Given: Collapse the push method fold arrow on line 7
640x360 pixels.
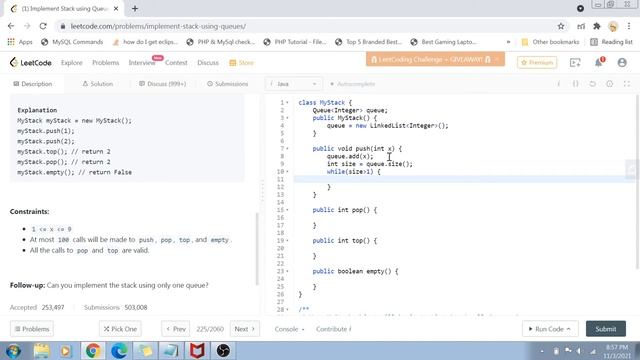Looking at the screenshot, I should 287,149.
